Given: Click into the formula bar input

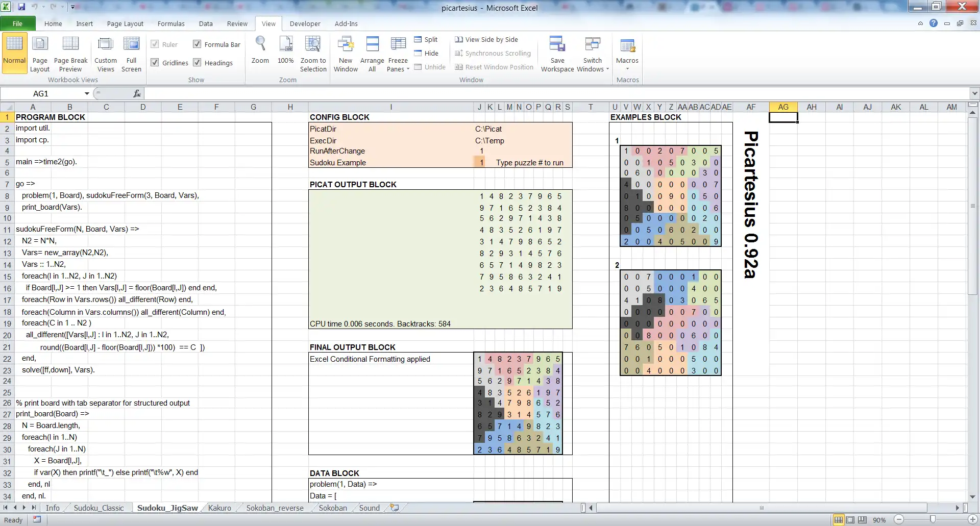Looking at the screenshot, I should 556,93.
